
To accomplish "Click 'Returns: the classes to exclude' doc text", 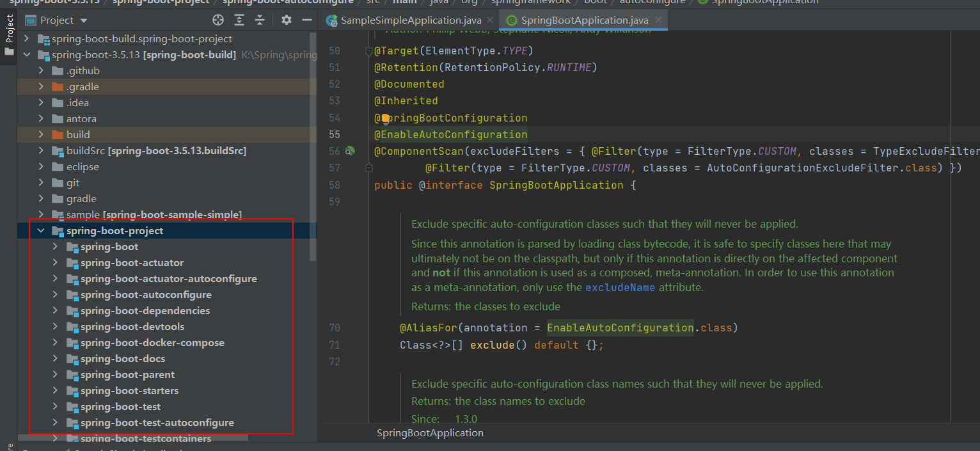I will point(486,306).
